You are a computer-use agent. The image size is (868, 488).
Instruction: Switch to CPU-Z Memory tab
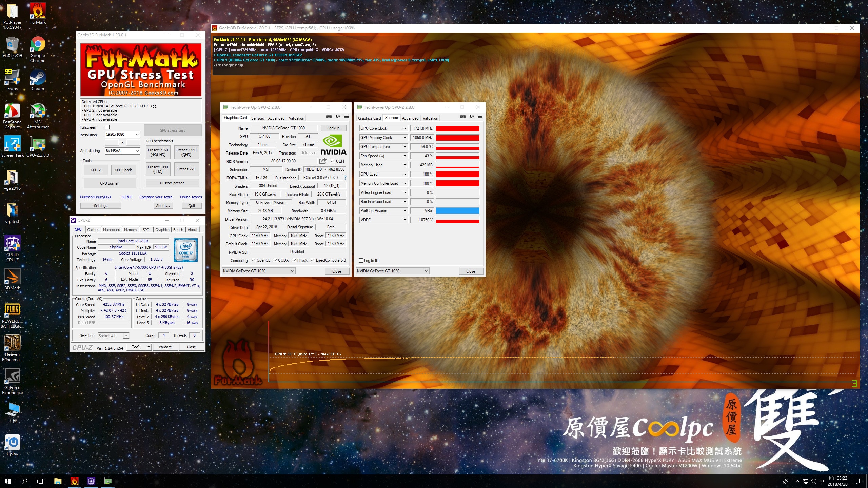[x=131, y=230]
